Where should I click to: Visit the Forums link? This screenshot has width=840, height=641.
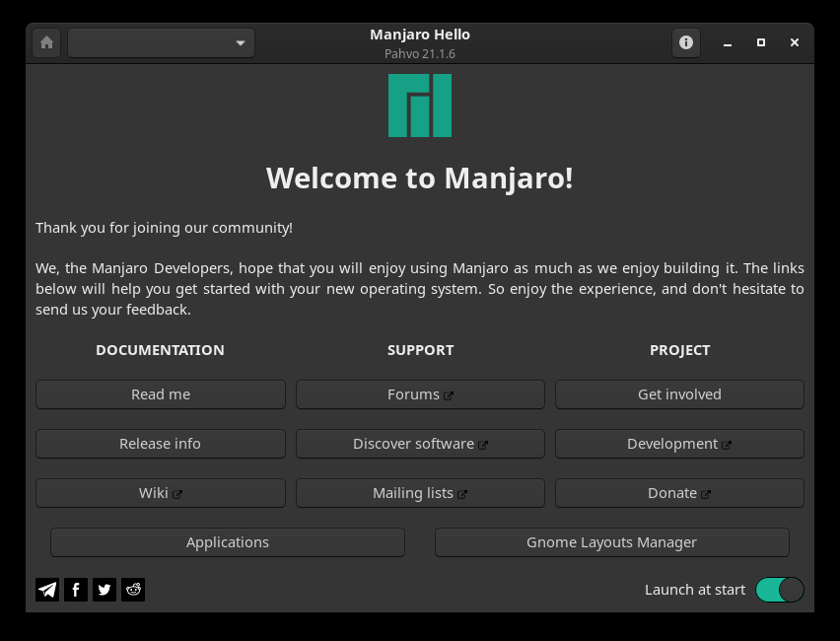(x=421, y=394)
